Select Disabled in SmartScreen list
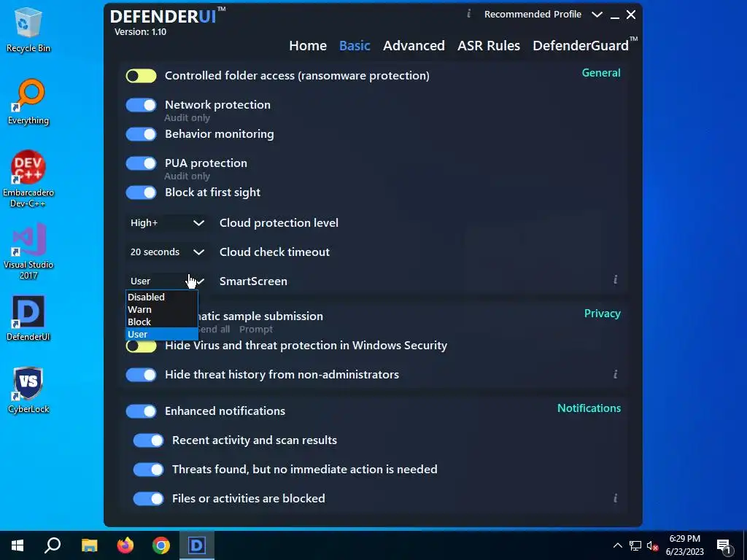The width and height of the screenshot is (747, 560). pos(161,297)
